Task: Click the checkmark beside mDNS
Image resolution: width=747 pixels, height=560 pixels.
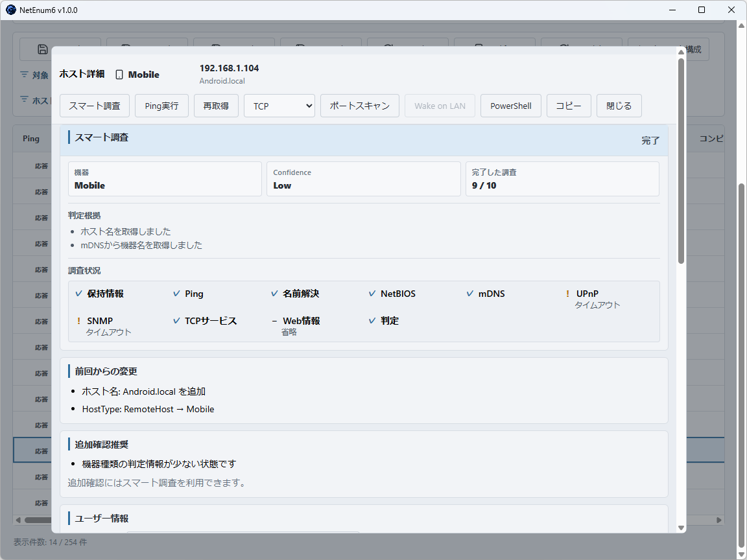Action: point(470,294)
